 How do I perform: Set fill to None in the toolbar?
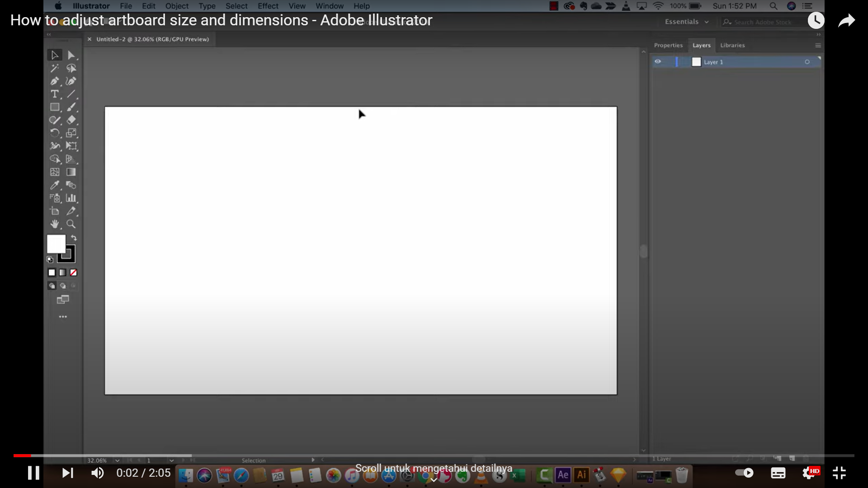73,272
